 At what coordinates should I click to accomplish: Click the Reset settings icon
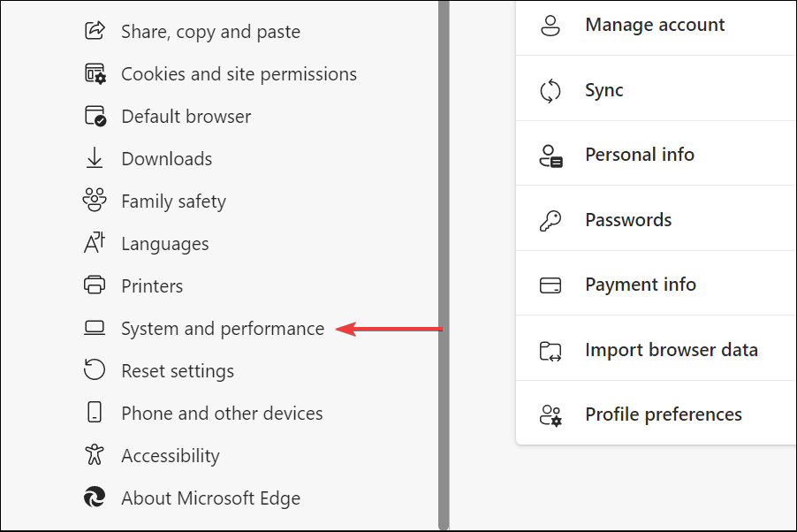95,371
